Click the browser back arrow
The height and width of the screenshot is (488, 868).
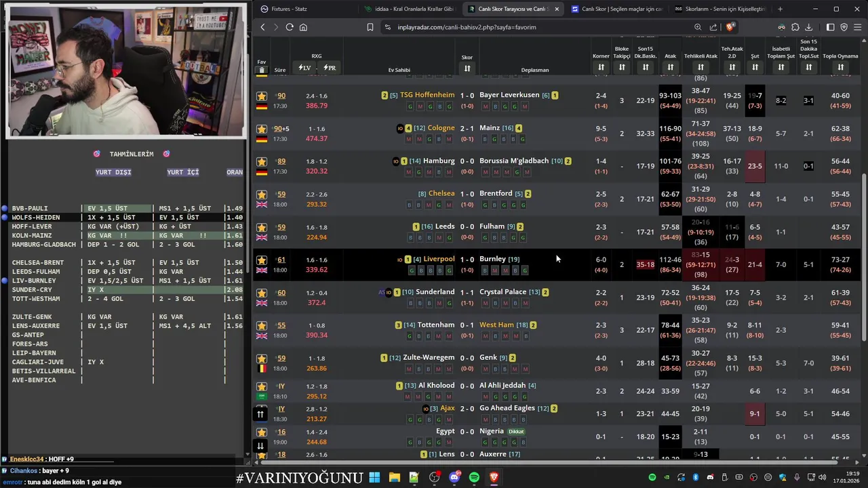click(263, 27)
